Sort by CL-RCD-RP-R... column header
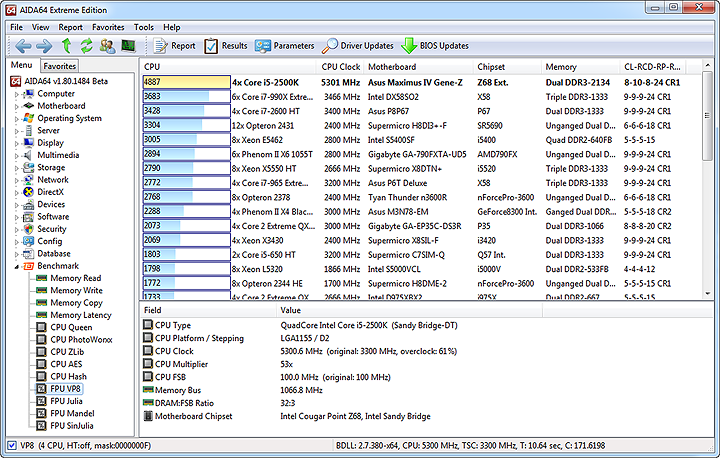The image size is (720, 458). pos(652,67)
